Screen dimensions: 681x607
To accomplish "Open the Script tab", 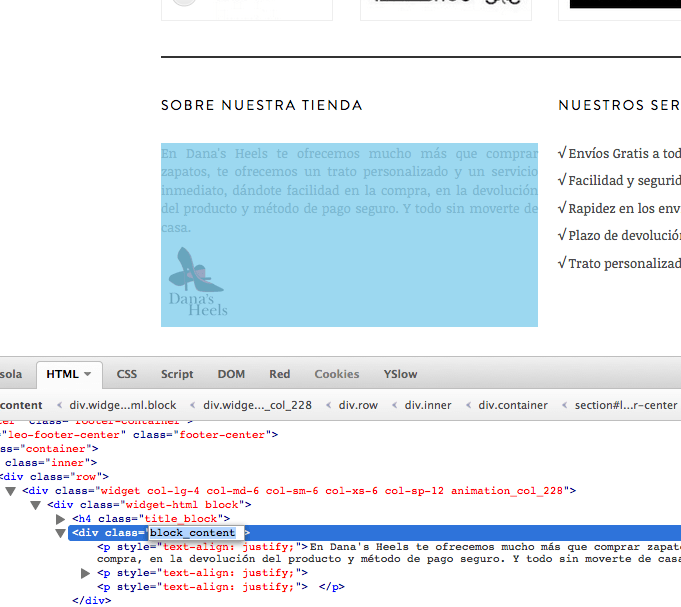I will click(177, 374).
